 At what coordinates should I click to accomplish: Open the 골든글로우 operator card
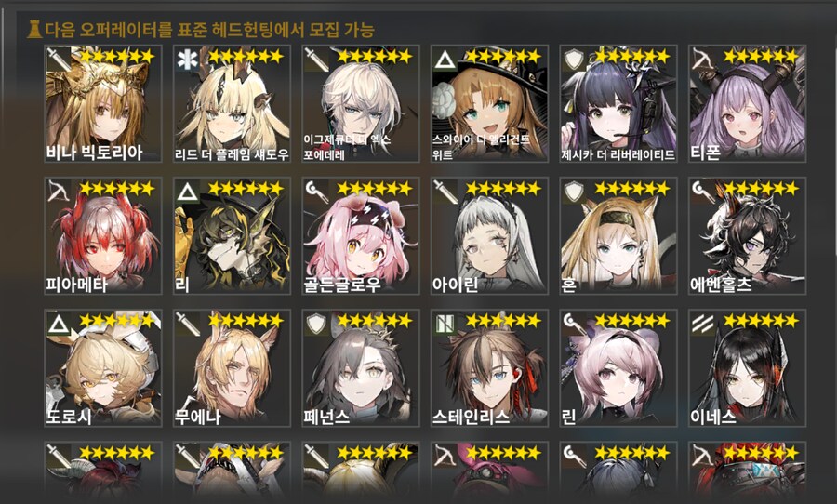pyautogui.click(x=361, y=236)
